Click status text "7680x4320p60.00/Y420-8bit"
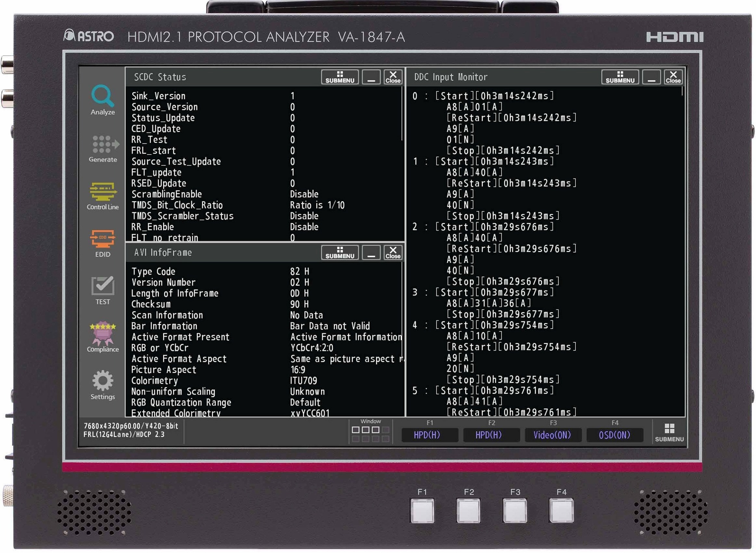Image resolution: width=756 pixels, height=553 pixels. [131, 426]
